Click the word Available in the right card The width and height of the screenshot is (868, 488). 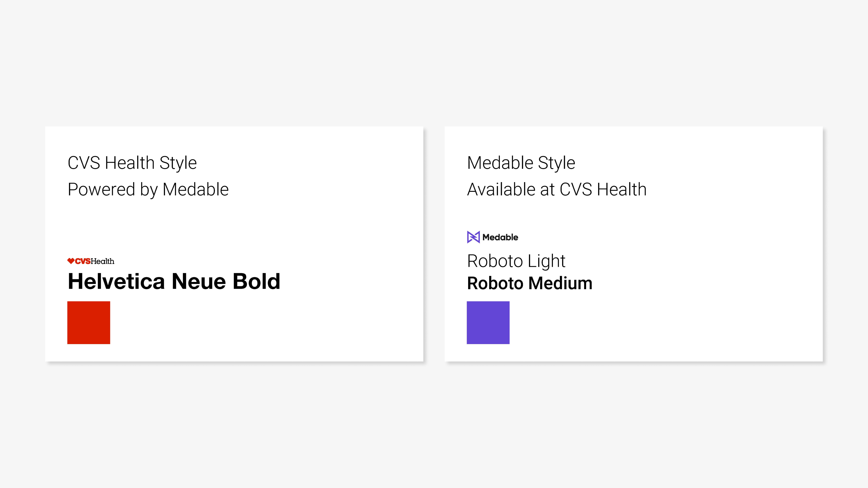[501, 190]
